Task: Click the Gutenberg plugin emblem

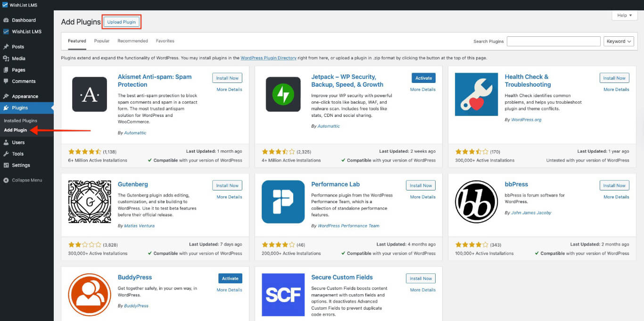Action: (90, 202)
